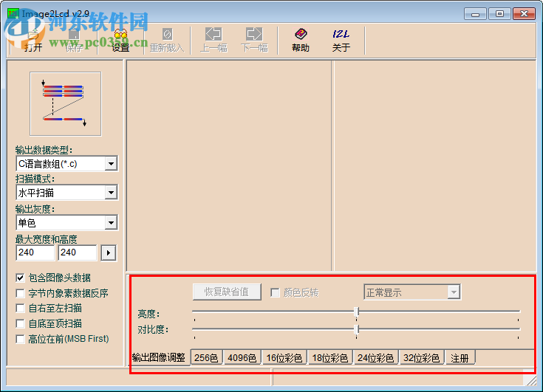Click the max height input field
Viewport: 543px width, 392px height.
(78, 252)
